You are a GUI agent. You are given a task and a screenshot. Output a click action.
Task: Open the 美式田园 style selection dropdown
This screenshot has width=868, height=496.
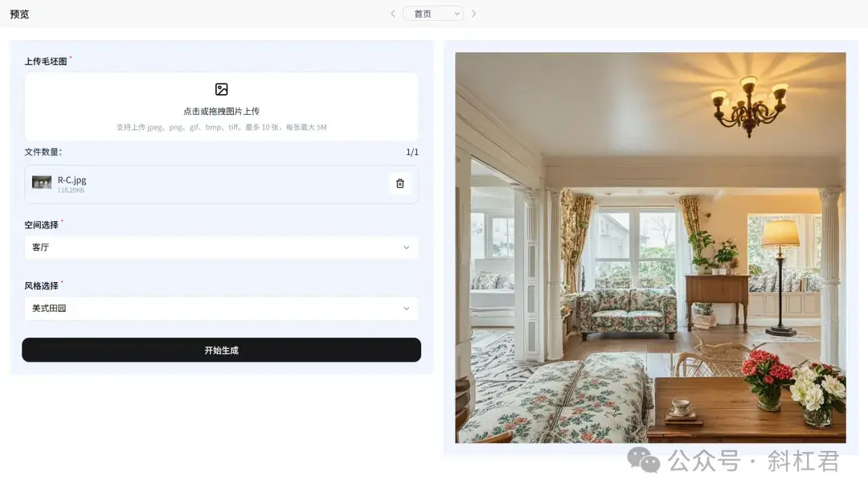click(222, 309)
